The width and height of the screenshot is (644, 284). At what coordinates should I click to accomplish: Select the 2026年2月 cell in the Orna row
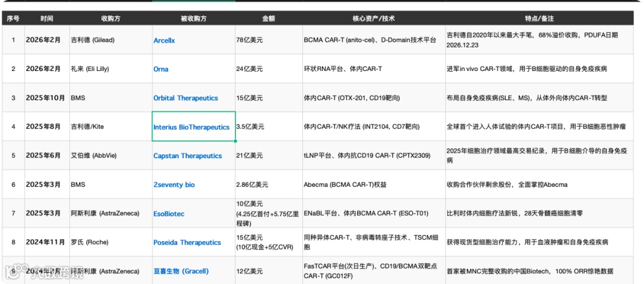tap(47, 69)
